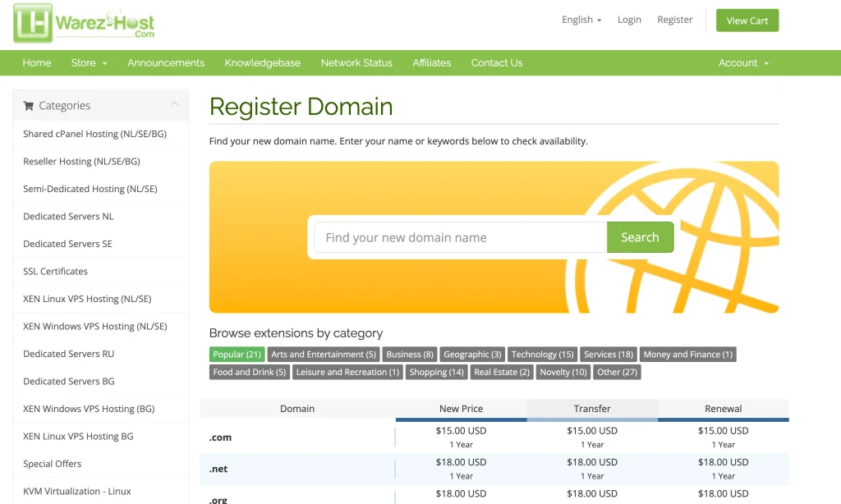The width and height of the screenshot is (841, 504).
Task: Go to the Knowledgebase page
Action: 262,62
